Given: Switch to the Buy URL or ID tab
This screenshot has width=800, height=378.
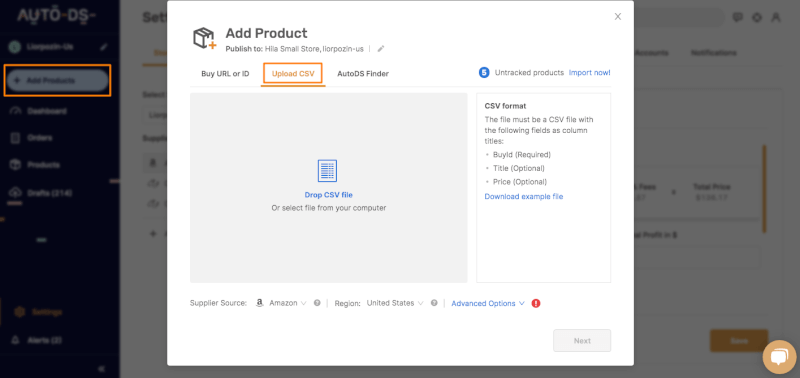Looking at the screenshot, I should (225, 73).
